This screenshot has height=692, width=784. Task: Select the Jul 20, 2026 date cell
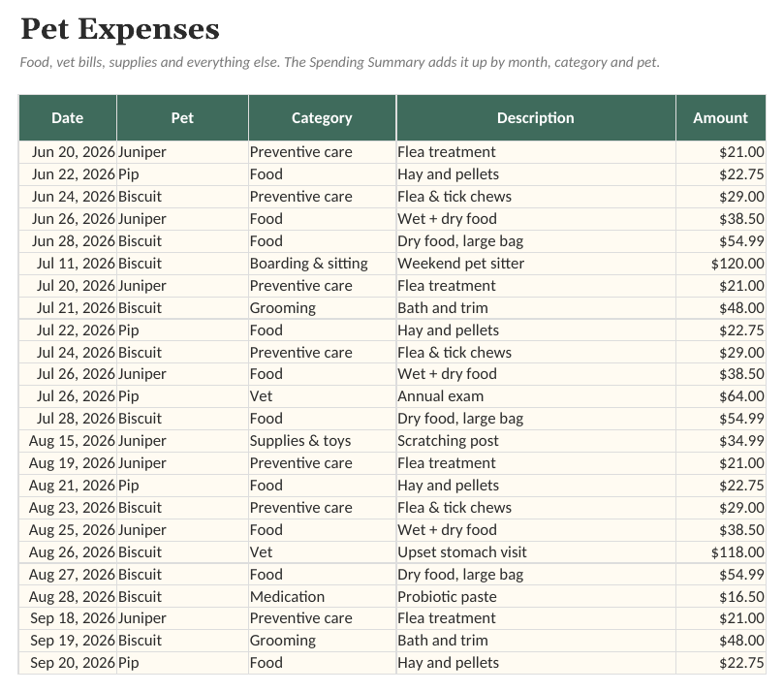(68, 286)
